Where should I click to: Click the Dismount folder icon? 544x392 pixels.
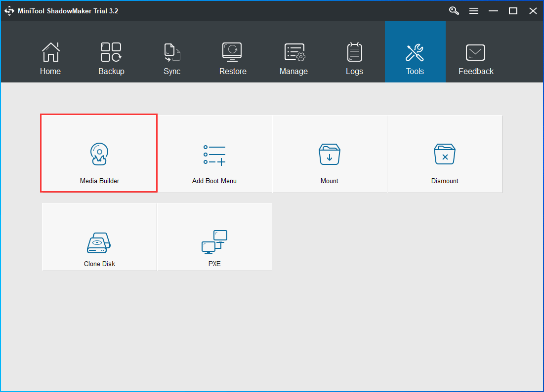[x=444, y=155]
